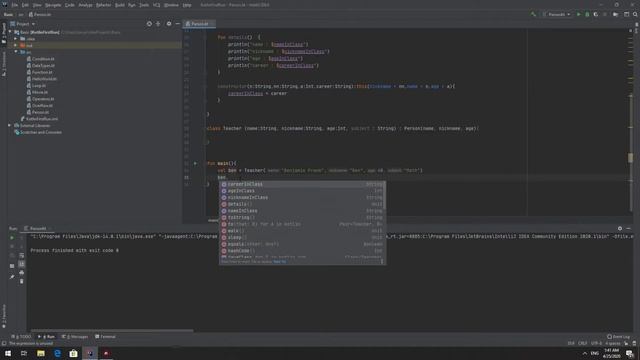Viewport: 640px width, 360px height.
Task: Open the Messages tool window tab
Action: pyautogui.click(x=75, y=337)
